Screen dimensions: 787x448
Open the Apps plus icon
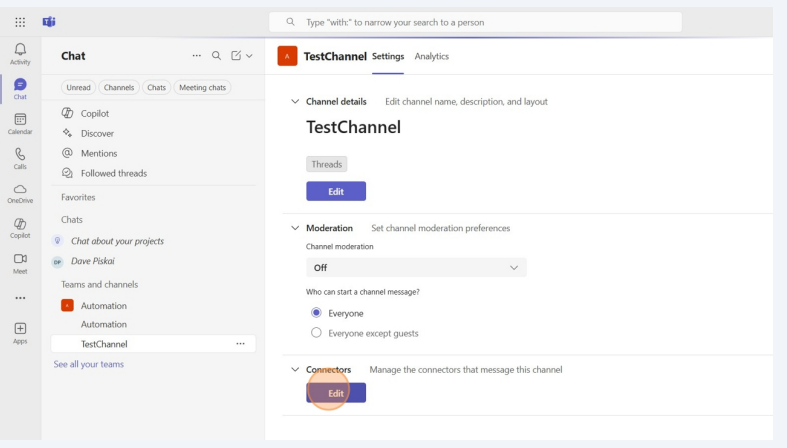pyautogui.click(x=20, y=330)
